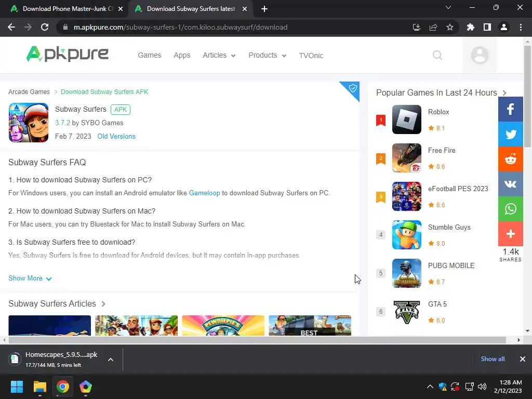
Task: Click the vertical page scrollbar
Action: (527, 97)
